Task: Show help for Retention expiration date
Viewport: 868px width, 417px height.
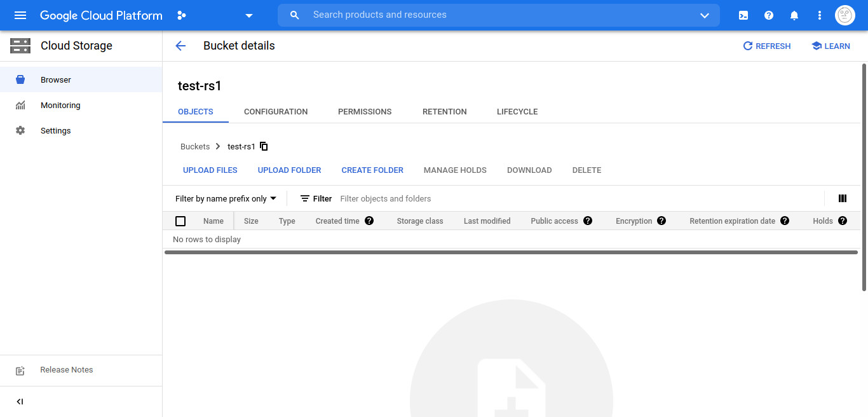Action: (x=785, y=221)
